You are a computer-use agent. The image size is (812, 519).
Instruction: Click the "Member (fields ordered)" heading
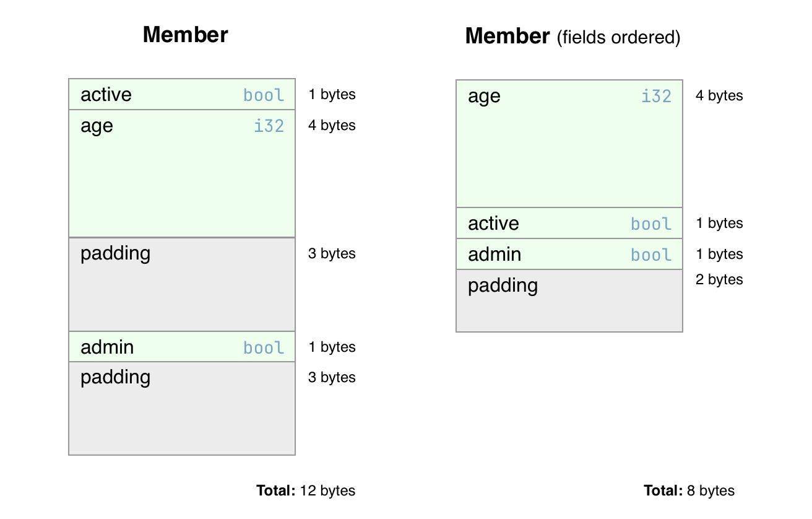coord(572,37)
